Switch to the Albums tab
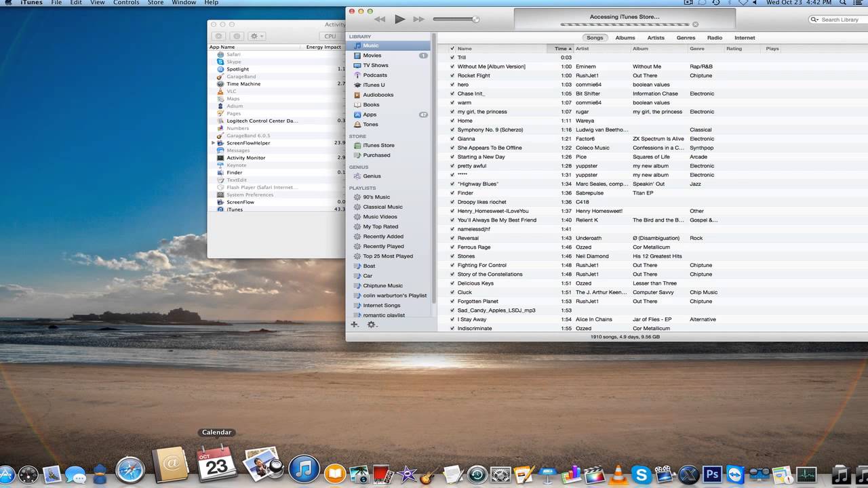Image resolution: width=868 pixels, height=488 pixels. [625, 38]
